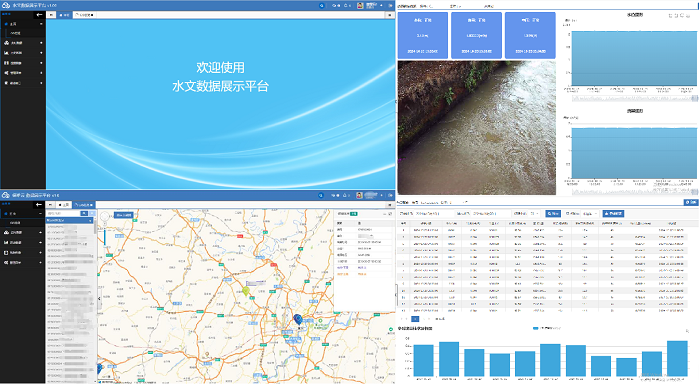Click the blue search button next to the station search field

(84, 213)
